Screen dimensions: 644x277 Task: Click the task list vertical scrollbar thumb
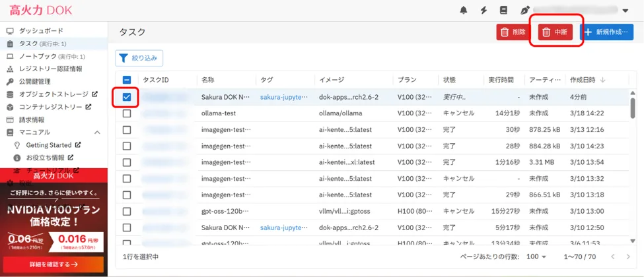(x=633, y=108)
